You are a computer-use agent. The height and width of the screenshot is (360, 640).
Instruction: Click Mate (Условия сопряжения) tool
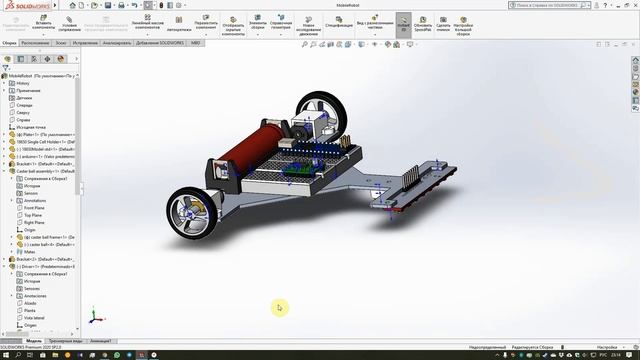click(x=69, y=24)
